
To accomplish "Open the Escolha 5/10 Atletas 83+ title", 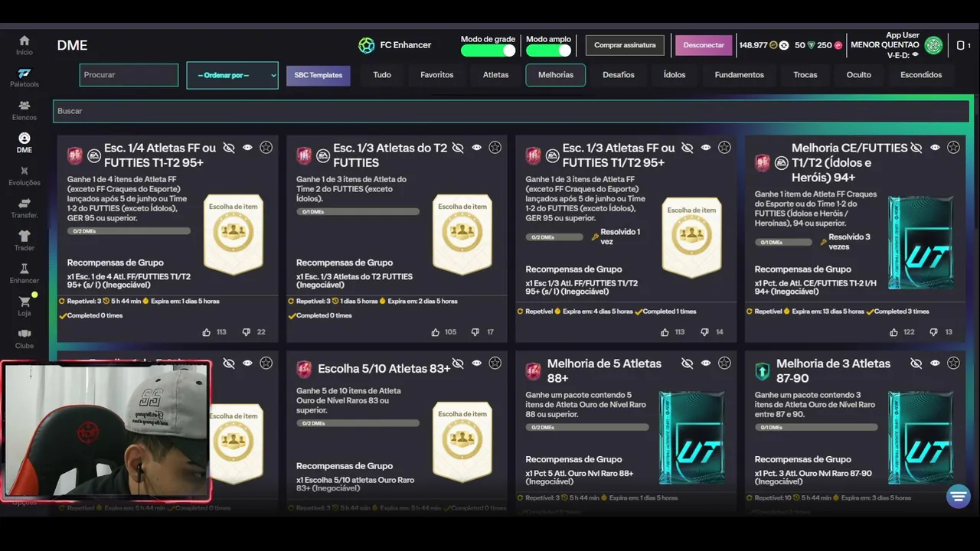I will 384,369.
